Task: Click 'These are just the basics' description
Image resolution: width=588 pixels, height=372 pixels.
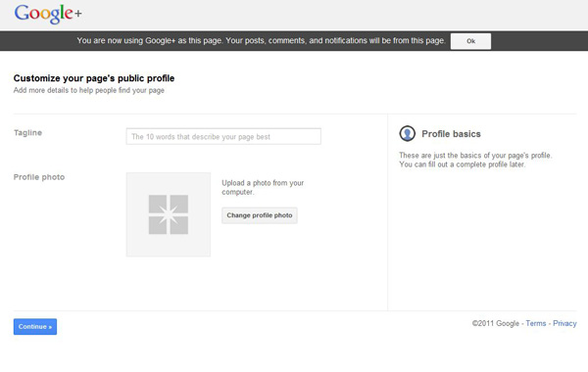Action: point(475,155)
